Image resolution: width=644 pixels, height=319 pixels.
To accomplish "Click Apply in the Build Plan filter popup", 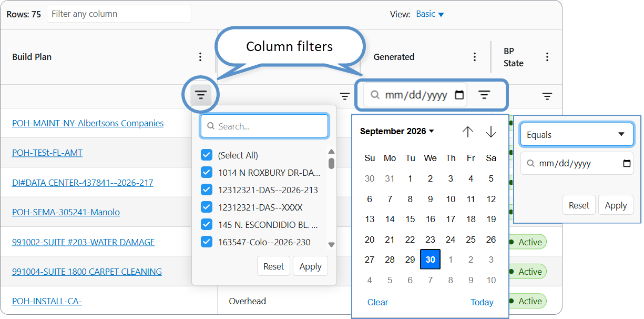I will point(310,266).
